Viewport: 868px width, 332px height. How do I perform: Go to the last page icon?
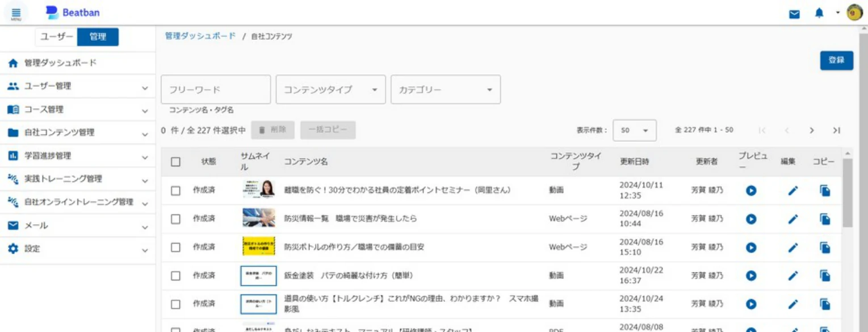pos(836,131)
